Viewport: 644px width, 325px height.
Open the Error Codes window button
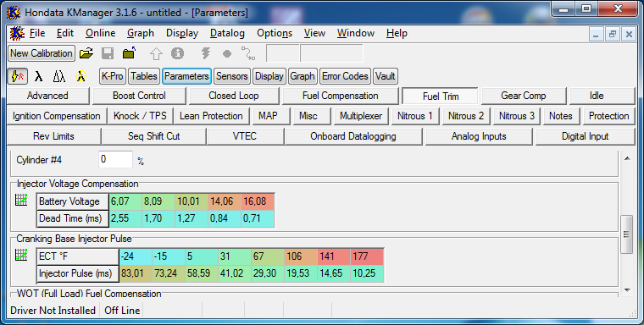(x=345, y=76)
